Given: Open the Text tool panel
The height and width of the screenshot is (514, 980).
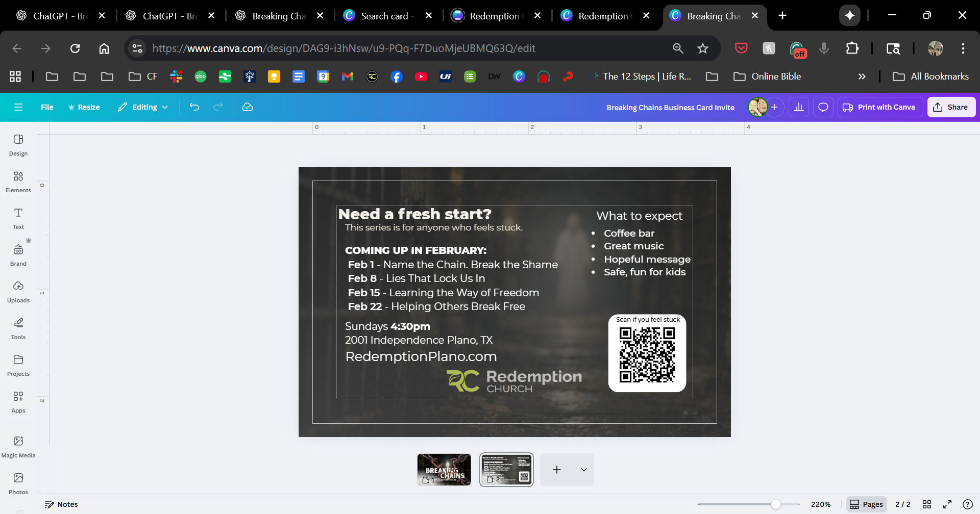Looking at the screenshot, I should pyautogui.click(x=18, y=218).
